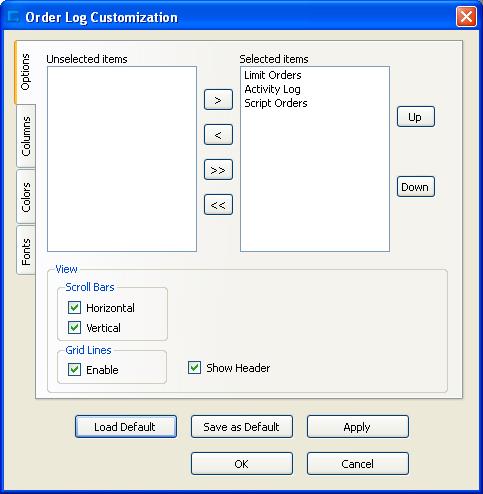Click the single left arrow move button
Image resolution: width=483 pixels, height=494 pixels.
tap(218, 135)
